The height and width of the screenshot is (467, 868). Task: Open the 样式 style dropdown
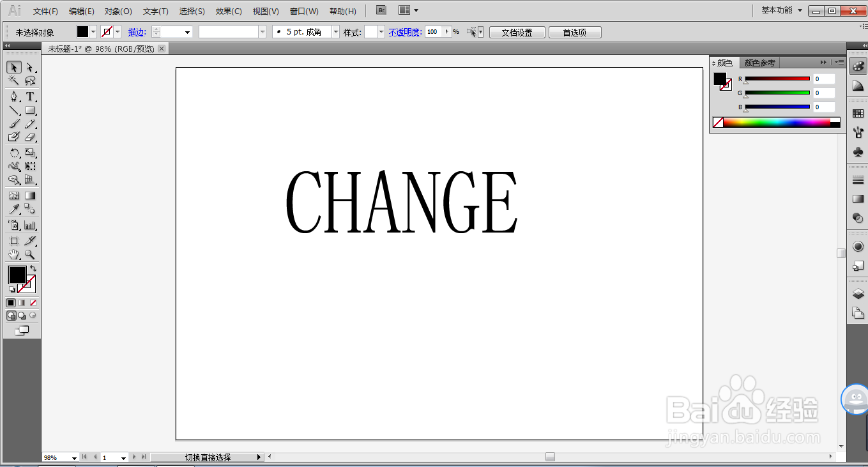coord(381,32)
